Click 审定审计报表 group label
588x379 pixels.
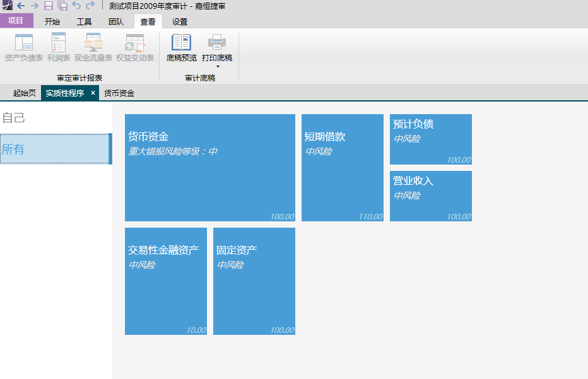(79, 78)
